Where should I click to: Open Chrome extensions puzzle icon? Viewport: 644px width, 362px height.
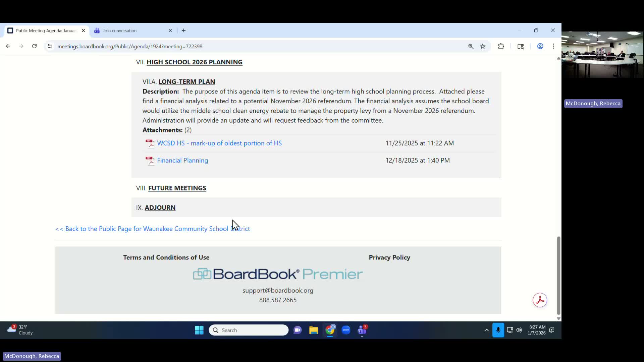click(x=500, y=46)
